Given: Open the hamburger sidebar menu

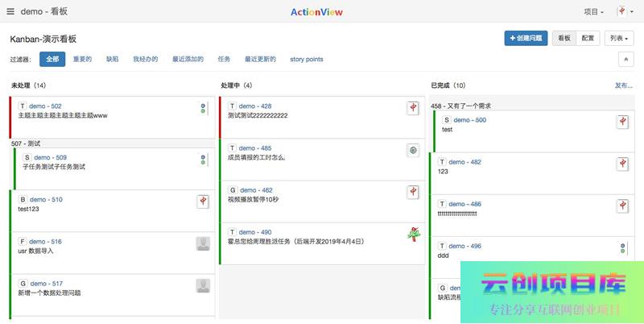Looking at the screenshot, I should pos(10,11).
